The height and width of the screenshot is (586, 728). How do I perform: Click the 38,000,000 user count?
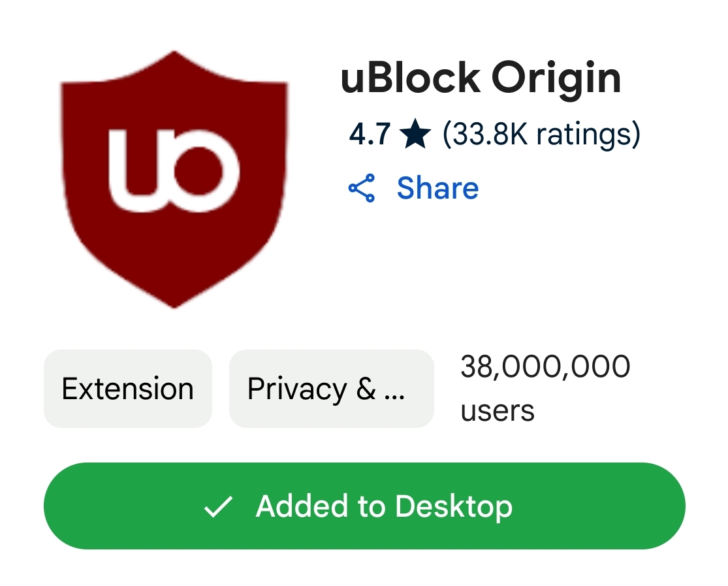[545, 366]
